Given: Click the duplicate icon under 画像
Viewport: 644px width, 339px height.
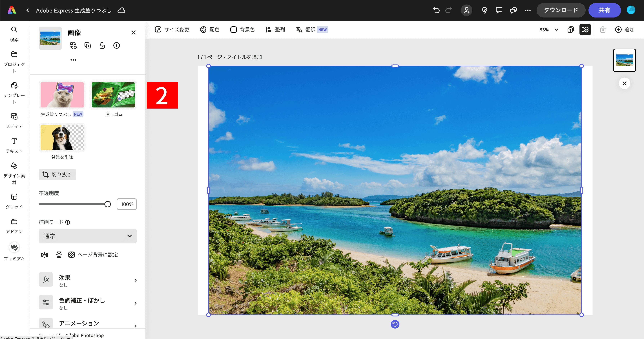Looking at the screenshot, I should click(88, 46).
